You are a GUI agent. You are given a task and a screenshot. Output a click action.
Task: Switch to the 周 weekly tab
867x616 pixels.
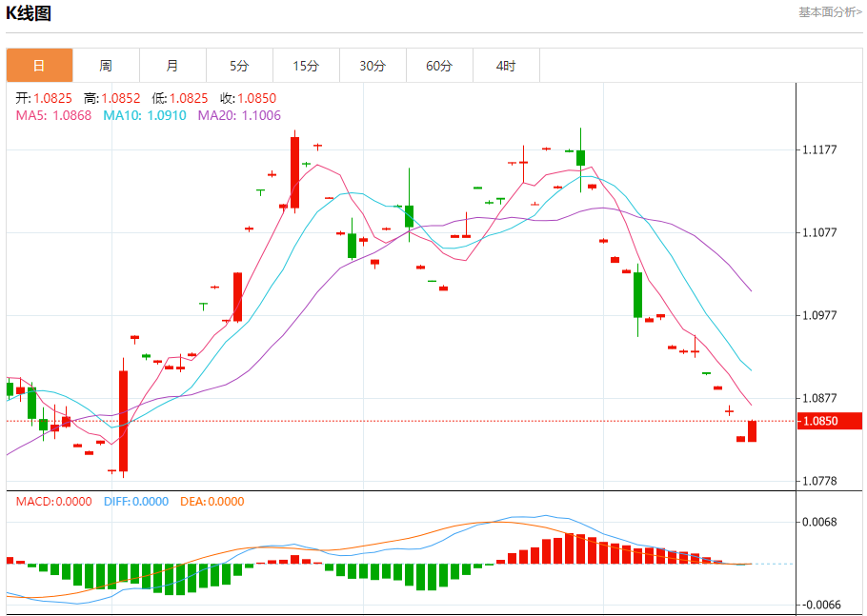coord(106,66)
